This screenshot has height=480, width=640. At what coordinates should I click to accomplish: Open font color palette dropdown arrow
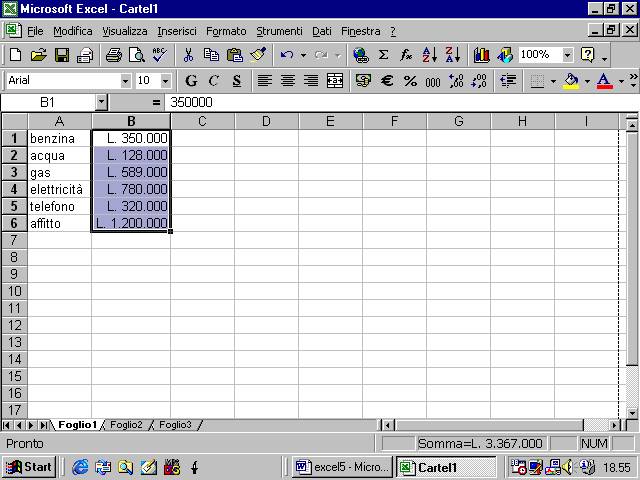pos(621,81)
